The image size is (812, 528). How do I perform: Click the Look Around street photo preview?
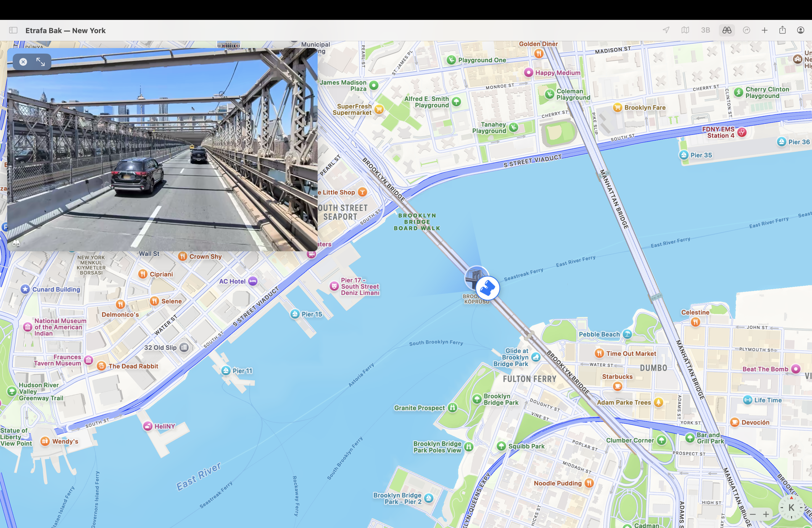162,150
